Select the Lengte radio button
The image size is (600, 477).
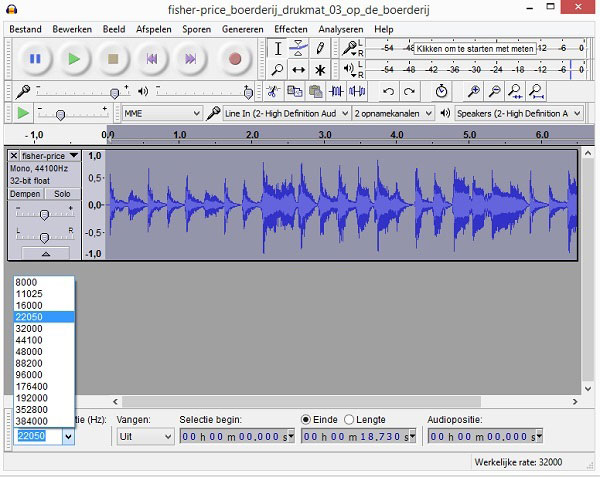pos(349,420)
